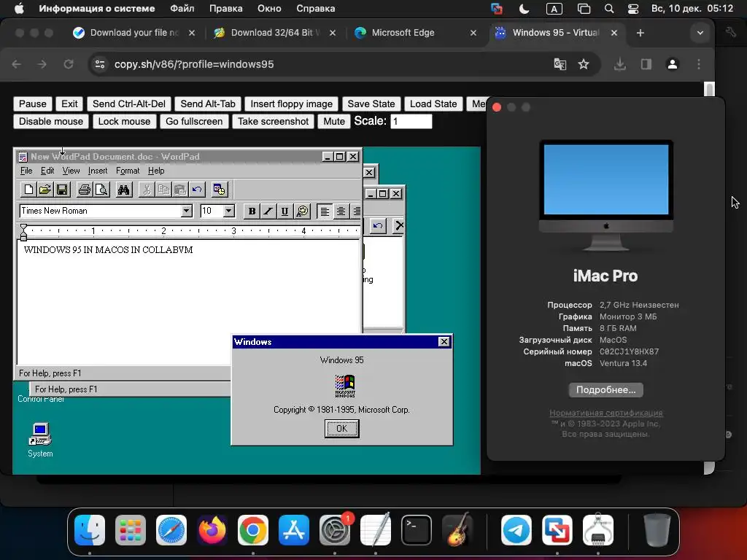Open the Help menu in WordPad

pyautogui.click(x=156, y=171)
